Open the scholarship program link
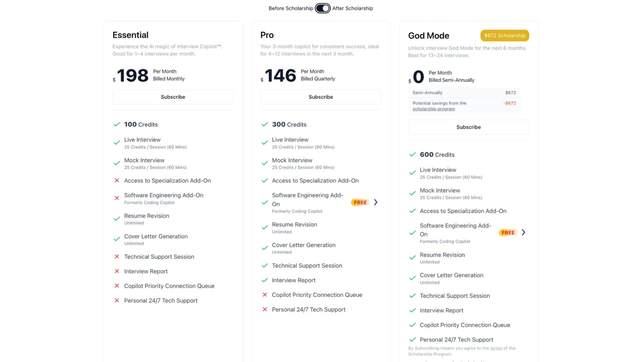 (x=433, y=109)
